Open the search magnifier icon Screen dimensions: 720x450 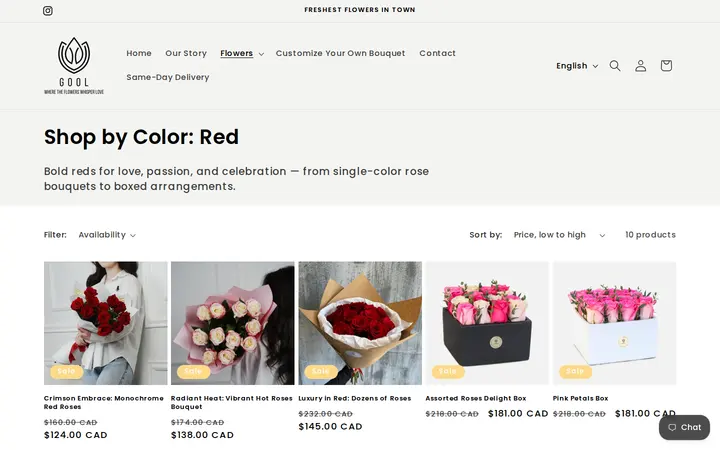(615, 66)
